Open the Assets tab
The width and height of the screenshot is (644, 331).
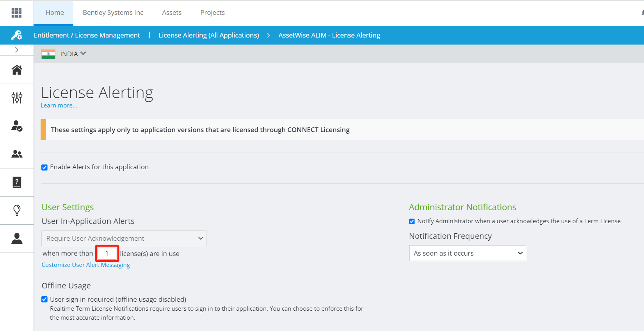[x=172, y=13]
